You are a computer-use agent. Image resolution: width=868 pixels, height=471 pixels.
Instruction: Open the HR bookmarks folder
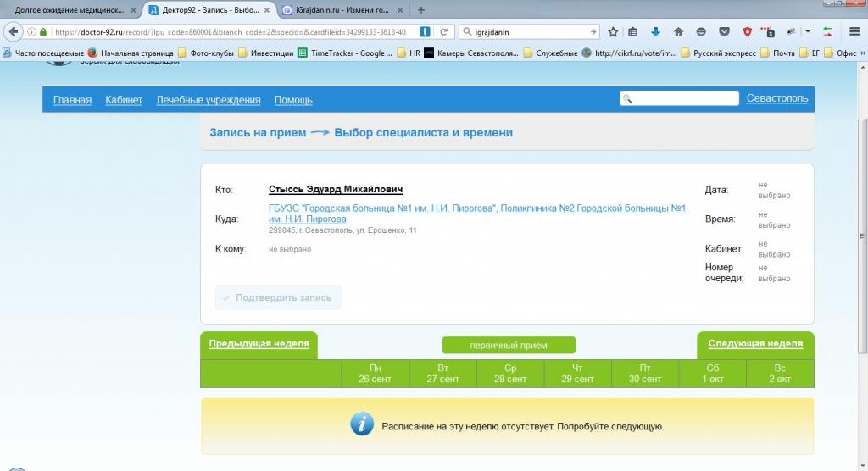pos(409,53)
